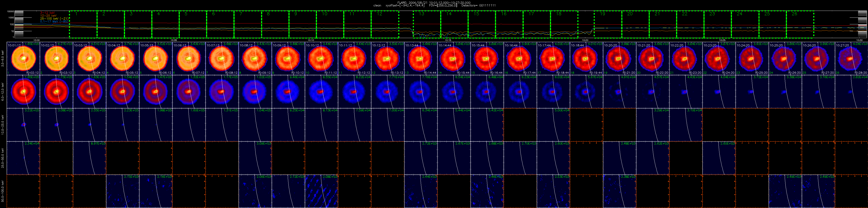Open the 6.0-12.0 keV image labeled 7.71E+04
This screenshot has height=208, width=868.
tap(388, 91)
